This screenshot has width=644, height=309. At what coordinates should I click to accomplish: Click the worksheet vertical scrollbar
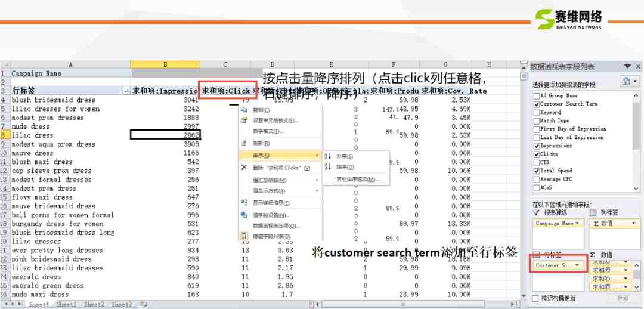click(524, 181)
